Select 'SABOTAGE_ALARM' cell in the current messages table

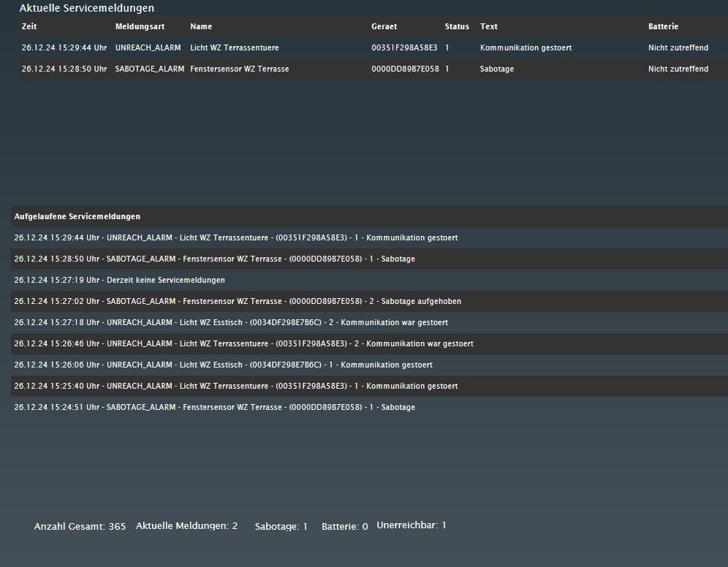coord(150,69)
